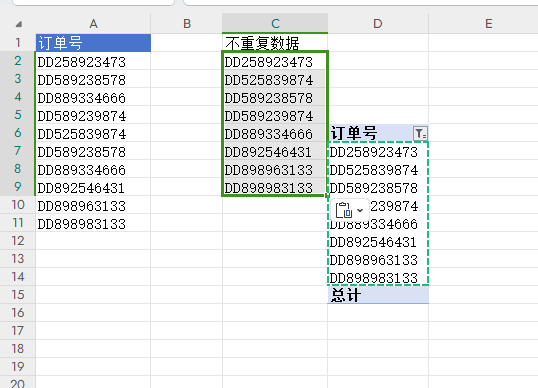Click the 不重复数据 header cell

275,43
